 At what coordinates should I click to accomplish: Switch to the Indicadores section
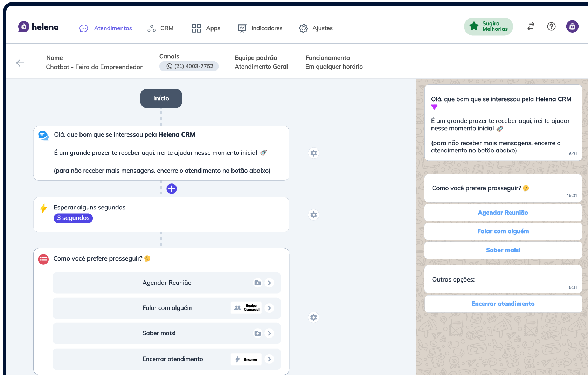(260, 28)
